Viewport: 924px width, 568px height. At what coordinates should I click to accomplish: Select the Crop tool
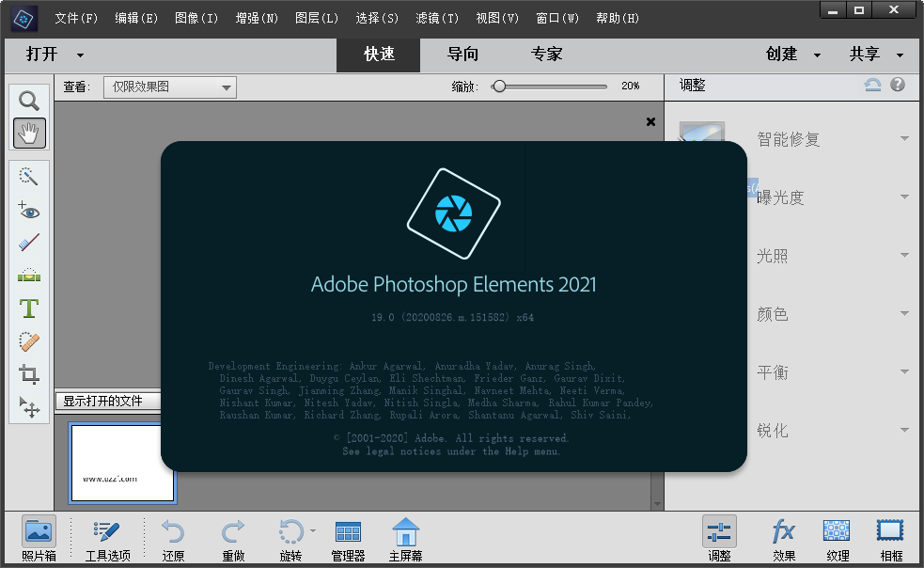pos(28,374)
